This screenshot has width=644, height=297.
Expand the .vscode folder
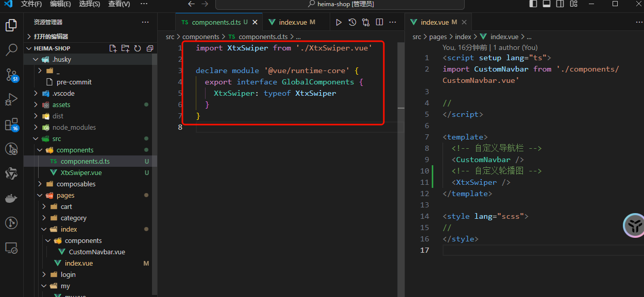coord(90,93)
